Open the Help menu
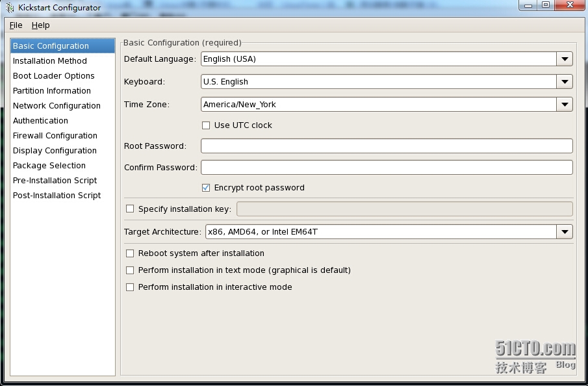 (x=40, y=25)
